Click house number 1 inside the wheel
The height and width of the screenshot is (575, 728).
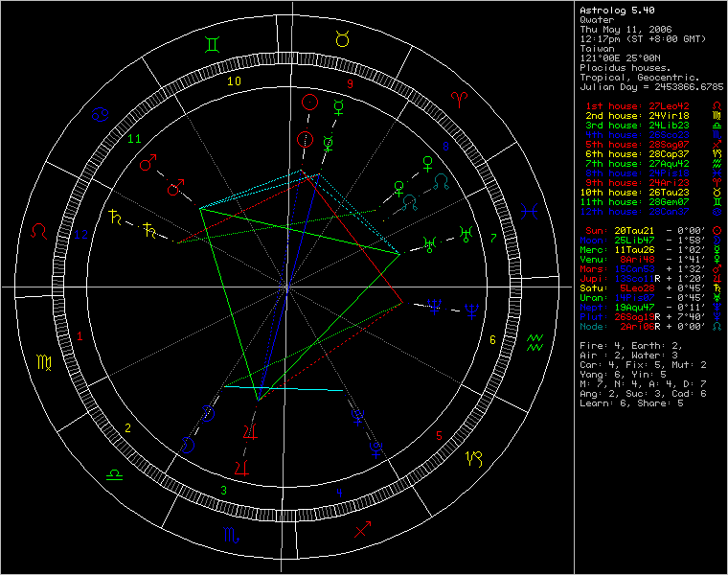pyautogui.click(x=80, y=336)
